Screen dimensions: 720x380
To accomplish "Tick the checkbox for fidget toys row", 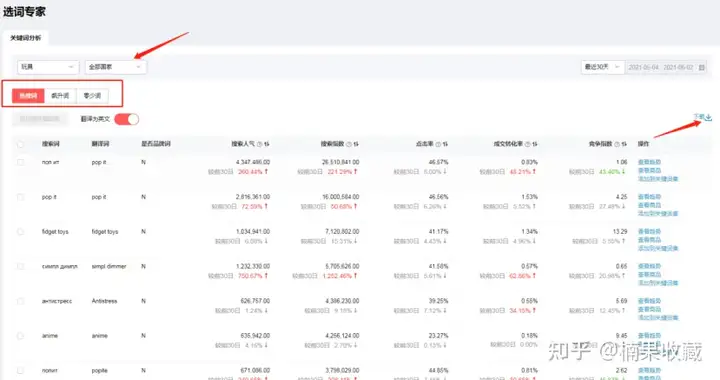I will pos(20,232).
